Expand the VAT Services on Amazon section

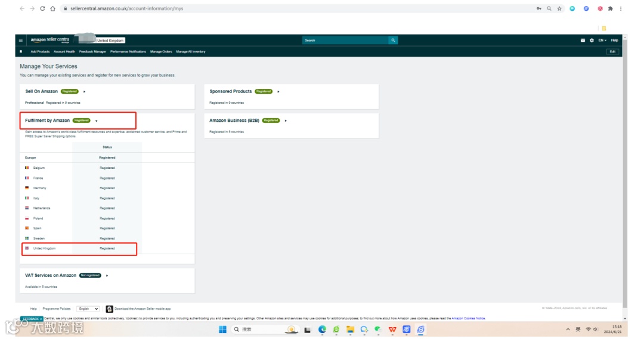pyautogui.click(x=107, y=276)
